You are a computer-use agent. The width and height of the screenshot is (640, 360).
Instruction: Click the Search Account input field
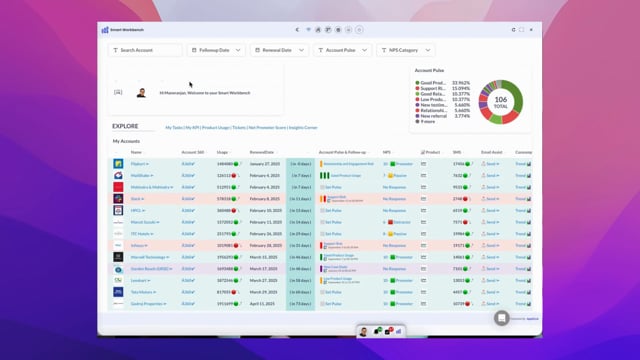[145, 50]
